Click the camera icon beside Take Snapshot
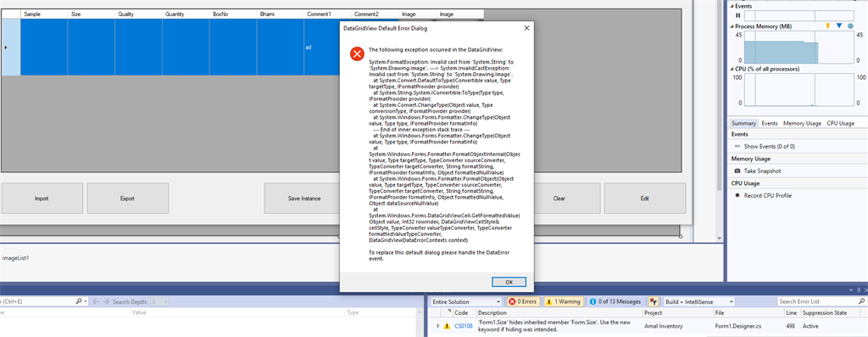Image resolution: width=868 pixels, height=337 pixels. coord(737,171)
